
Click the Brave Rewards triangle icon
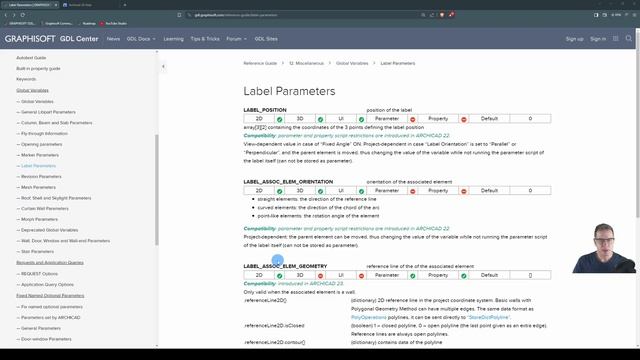click(x=451, y=15)
